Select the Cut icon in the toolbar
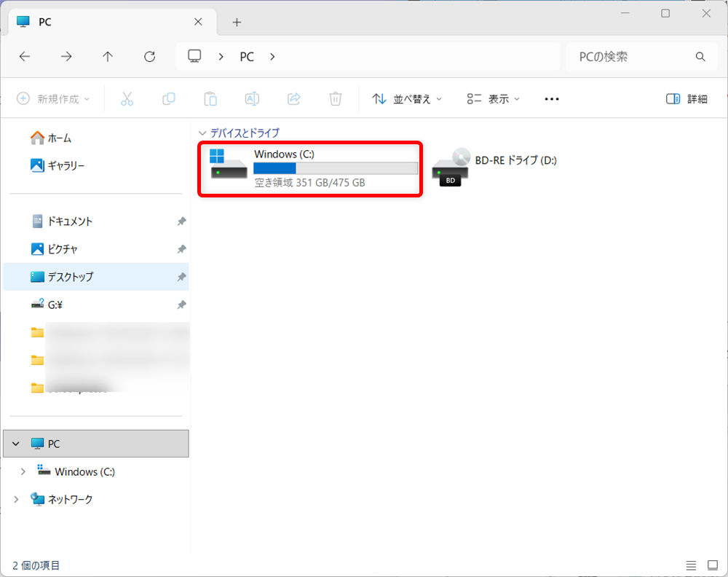This screenshot has height=577, width=728. pyautogui.click(x=127, y=98)
